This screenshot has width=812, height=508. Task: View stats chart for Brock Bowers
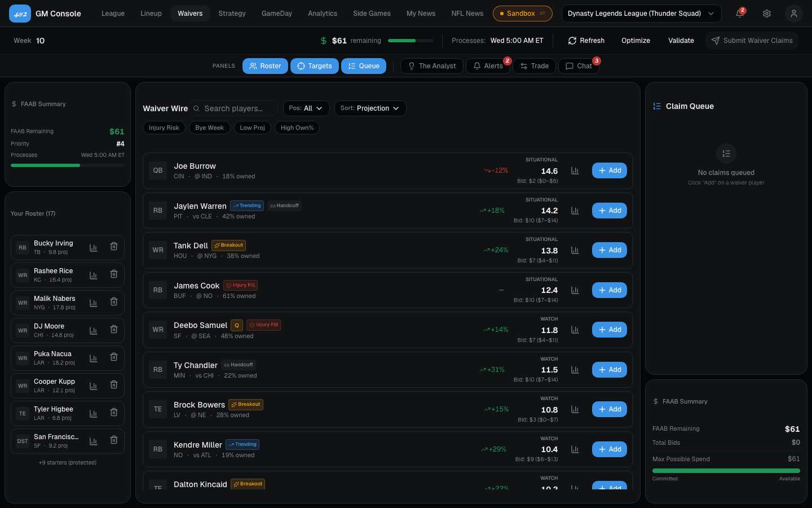point(575,409)
